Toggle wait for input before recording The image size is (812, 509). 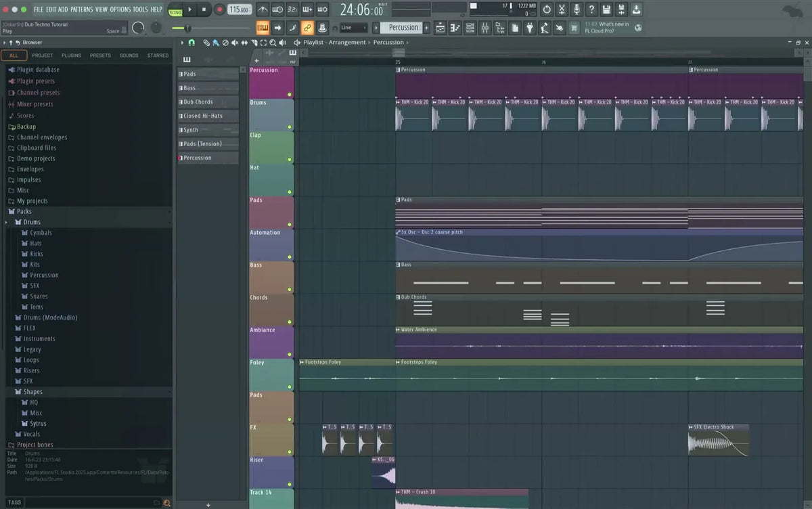pos(278,9)
